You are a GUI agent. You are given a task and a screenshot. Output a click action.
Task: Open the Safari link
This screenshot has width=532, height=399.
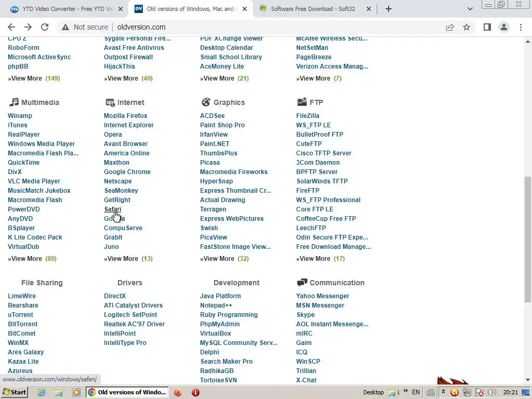[x=112, y=209]
